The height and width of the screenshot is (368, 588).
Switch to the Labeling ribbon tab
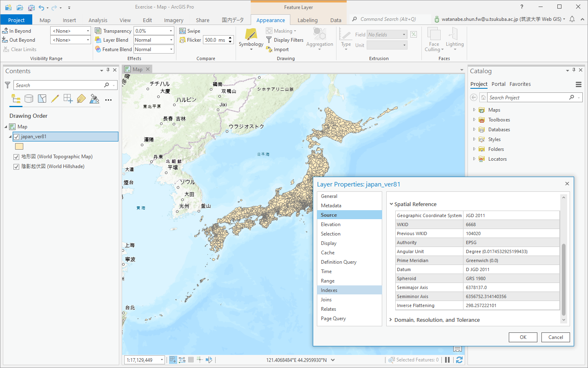click(x=307, y=20)
